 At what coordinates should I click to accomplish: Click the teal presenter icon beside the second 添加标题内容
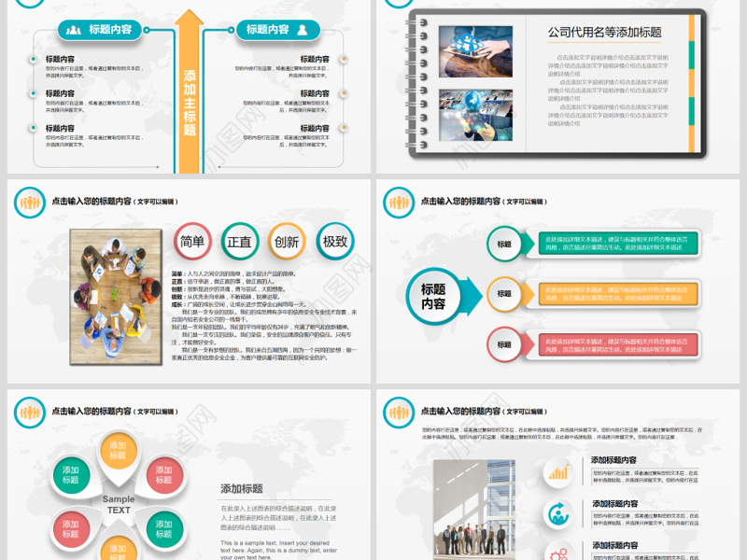point(558,514)
